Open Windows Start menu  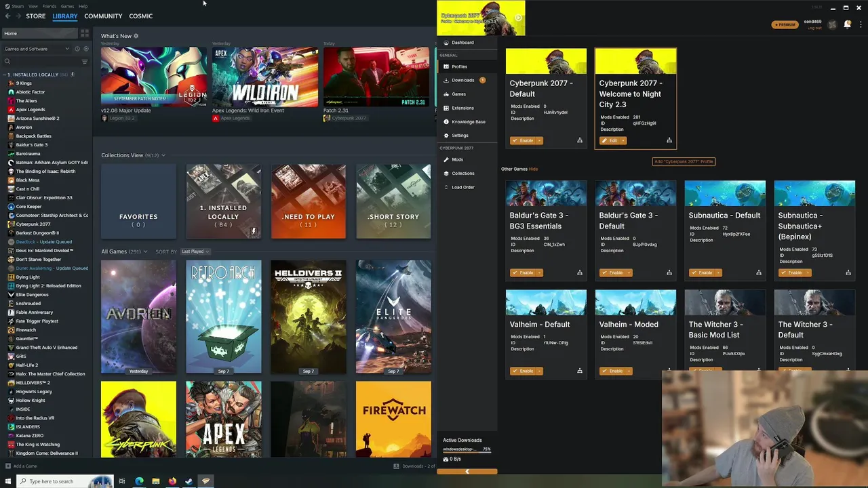click(x=8, y=481)
